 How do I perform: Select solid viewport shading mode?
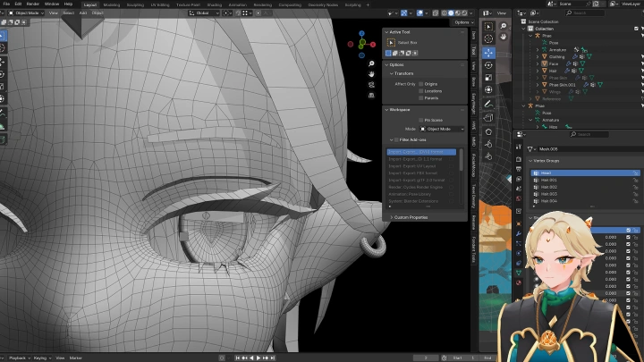[x=451, y=13]
